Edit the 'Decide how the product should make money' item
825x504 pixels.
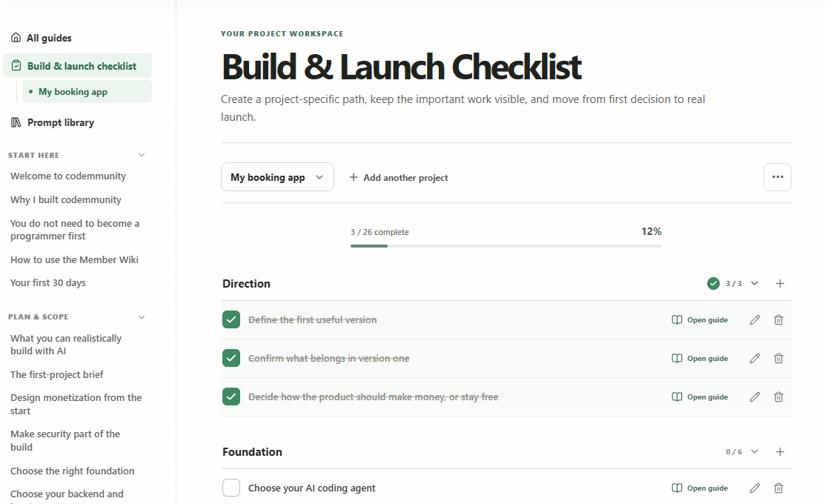(755, 397)
